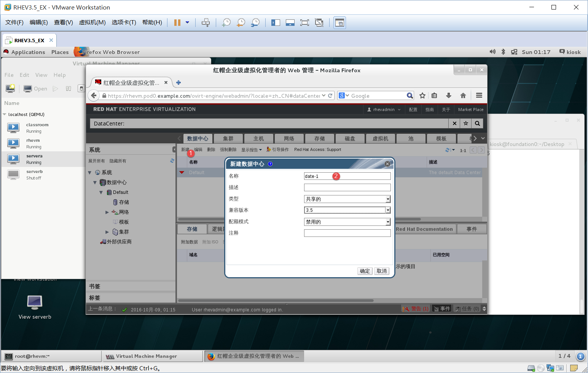Open VMware power options dropdown arrow
The height and width of the screenshot is (373, 588).
click(x=187, y=22)
